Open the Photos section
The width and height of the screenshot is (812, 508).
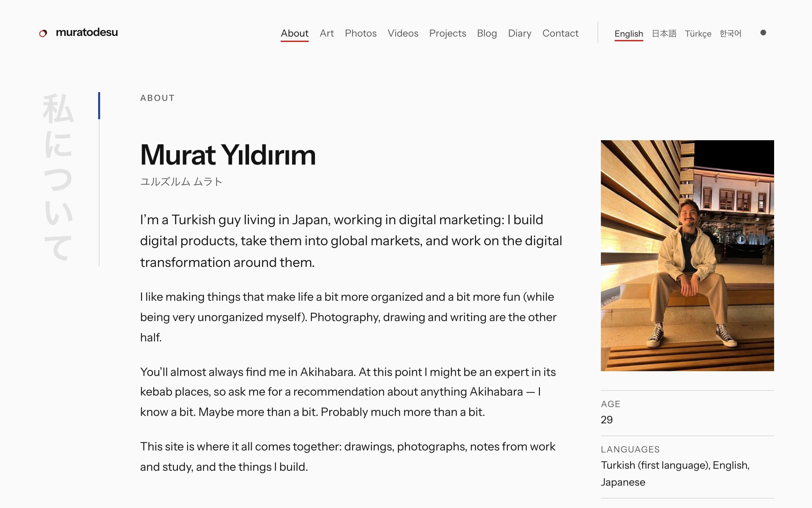coord(361,33)
